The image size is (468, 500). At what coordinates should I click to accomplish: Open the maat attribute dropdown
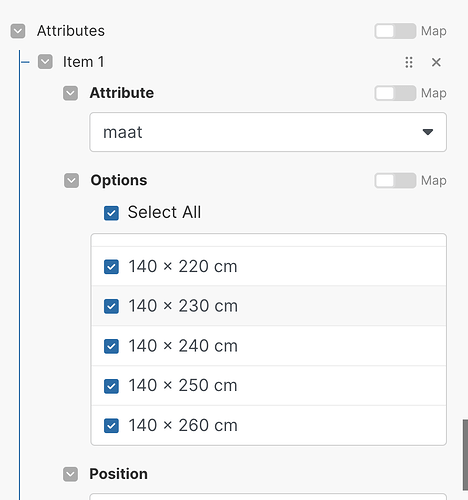click(268, 132)
